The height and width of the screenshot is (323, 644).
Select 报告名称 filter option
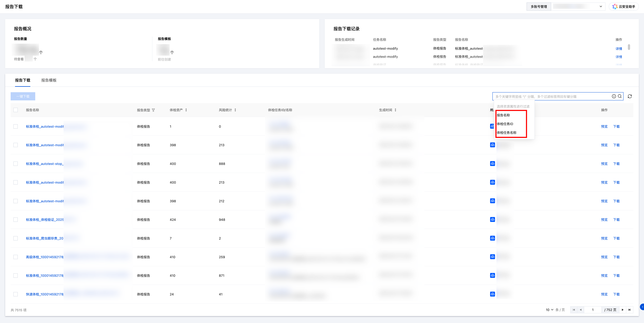tap(503, 115)
